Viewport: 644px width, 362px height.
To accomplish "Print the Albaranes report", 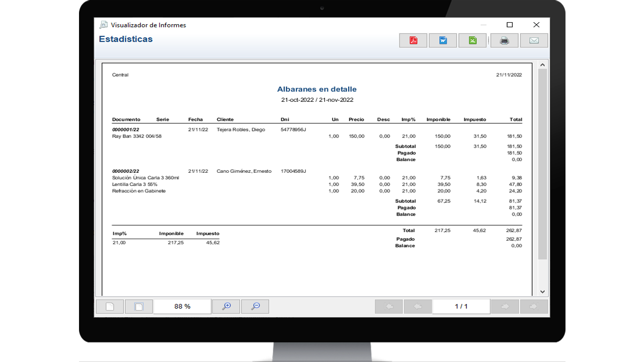I will click(504, 41).
